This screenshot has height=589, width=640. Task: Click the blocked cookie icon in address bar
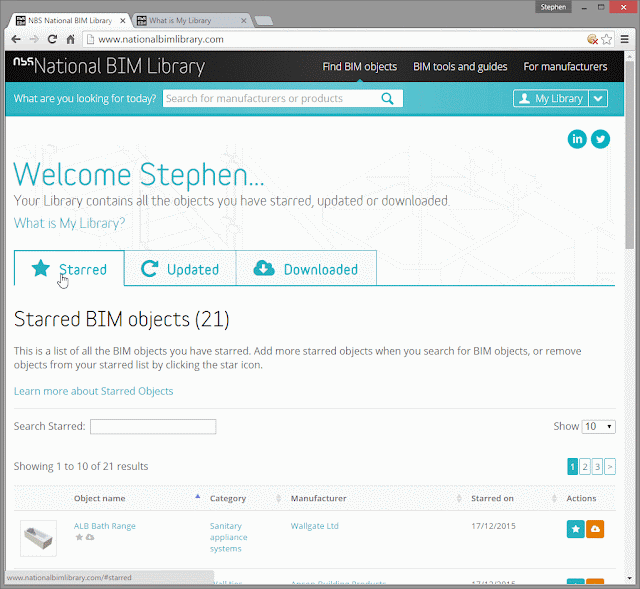592,39
